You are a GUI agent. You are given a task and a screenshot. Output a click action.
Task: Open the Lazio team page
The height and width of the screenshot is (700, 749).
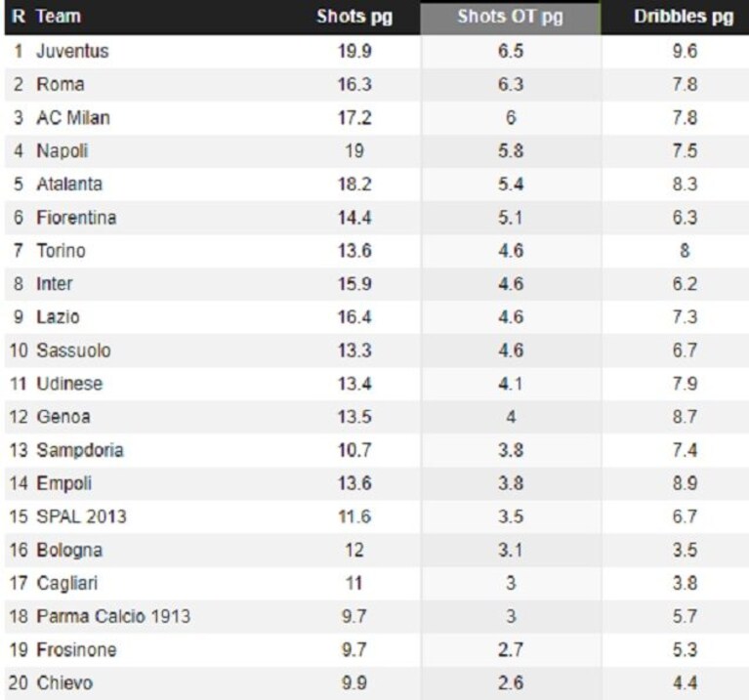58,317
